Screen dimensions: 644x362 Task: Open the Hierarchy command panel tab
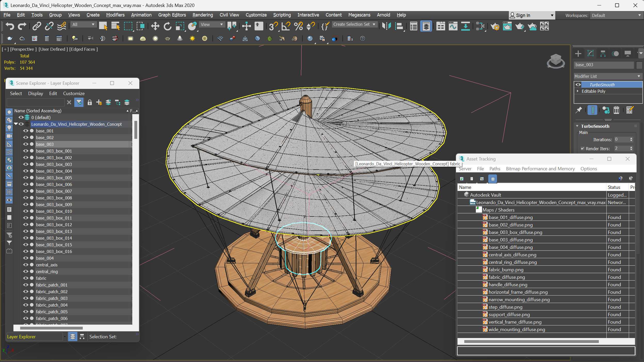coord(603,54)
